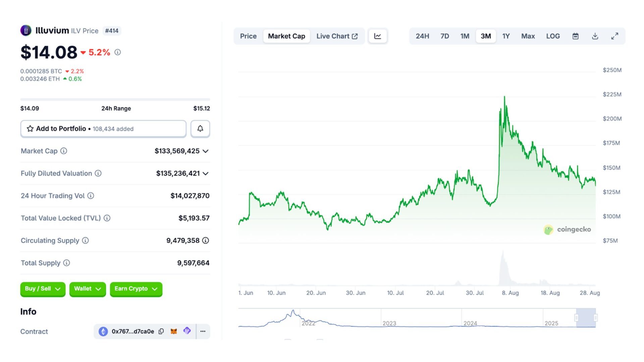Expand chart to fullscreen
Viewport: 644px width, 362px height.
click(614, 36)
